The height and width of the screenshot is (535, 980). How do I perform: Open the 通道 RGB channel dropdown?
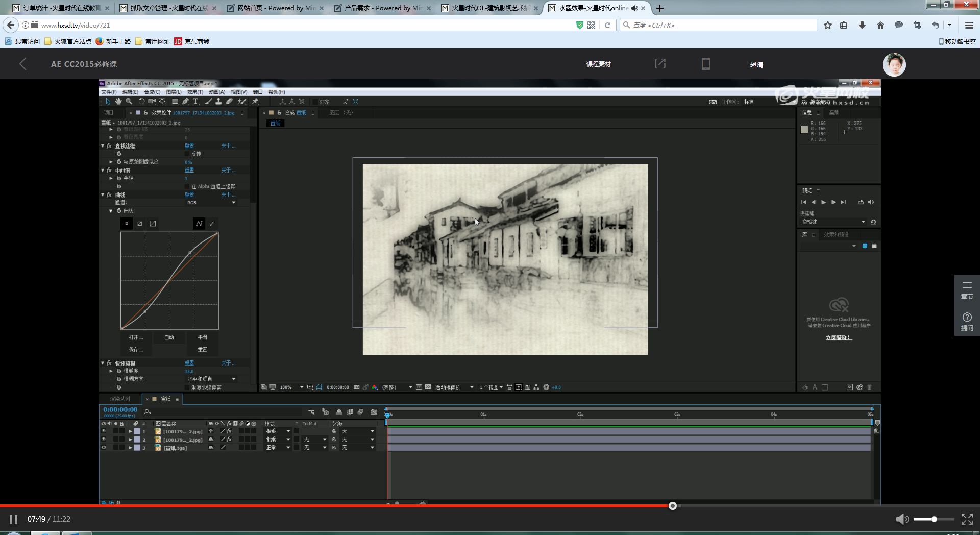click(x=211, y=203)
